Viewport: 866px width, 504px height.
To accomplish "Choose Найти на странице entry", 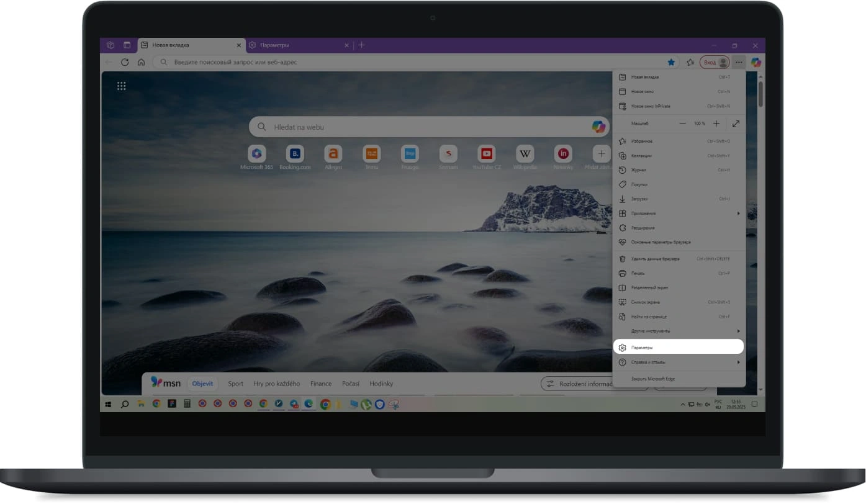I will coord(678,317).
